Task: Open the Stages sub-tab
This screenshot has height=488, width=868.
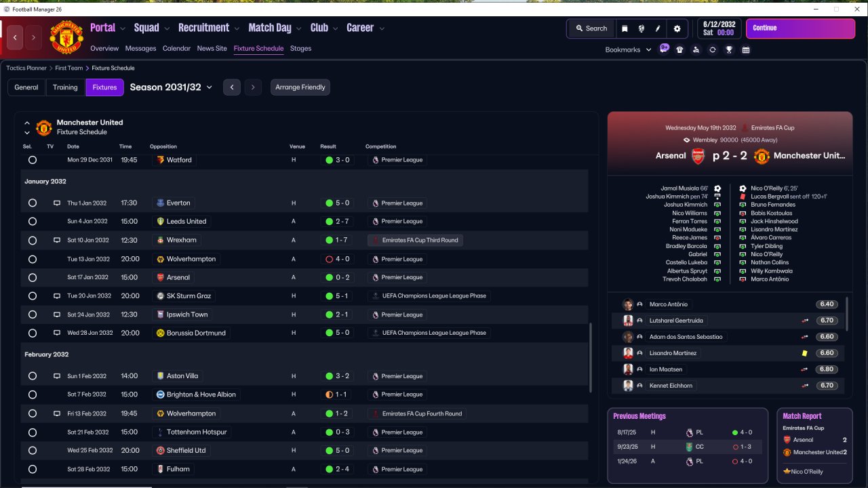Action: (300, 49)
